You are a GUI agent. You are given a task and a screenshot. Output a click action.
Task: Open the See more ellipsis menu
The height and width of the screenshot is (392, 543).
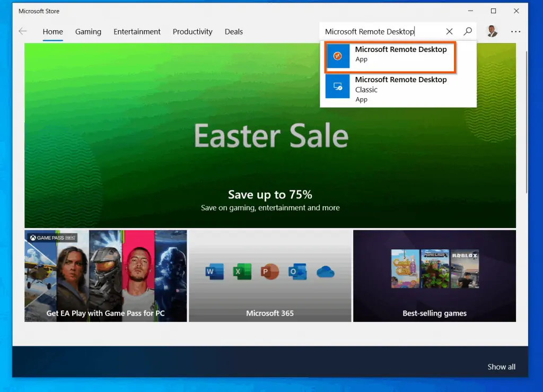[515, 32]
